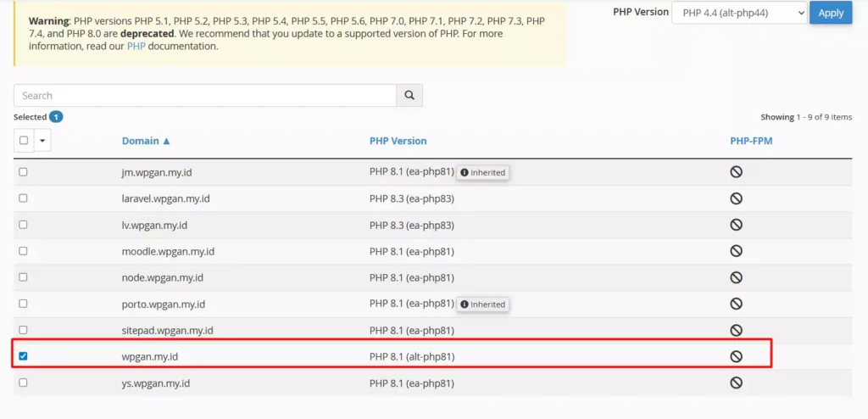
Task: Click Inherited info badge for jm.wpgan.my.id
Action: [482, 172]
